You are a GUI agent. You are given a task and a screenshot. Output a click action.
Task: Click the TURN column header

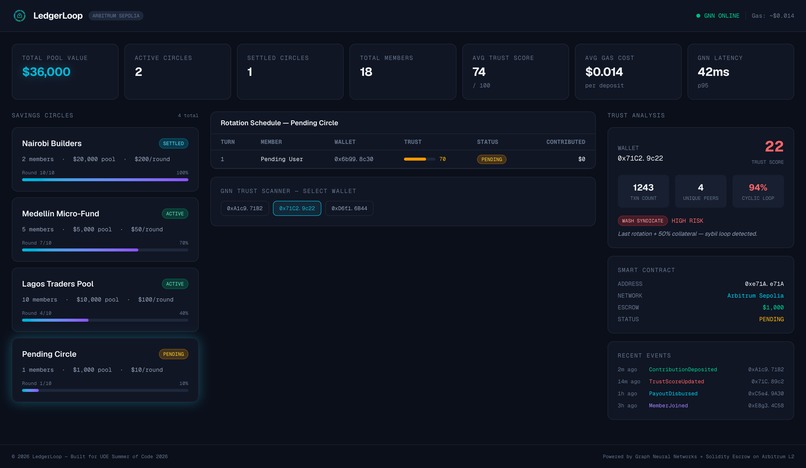pos(228,142)
